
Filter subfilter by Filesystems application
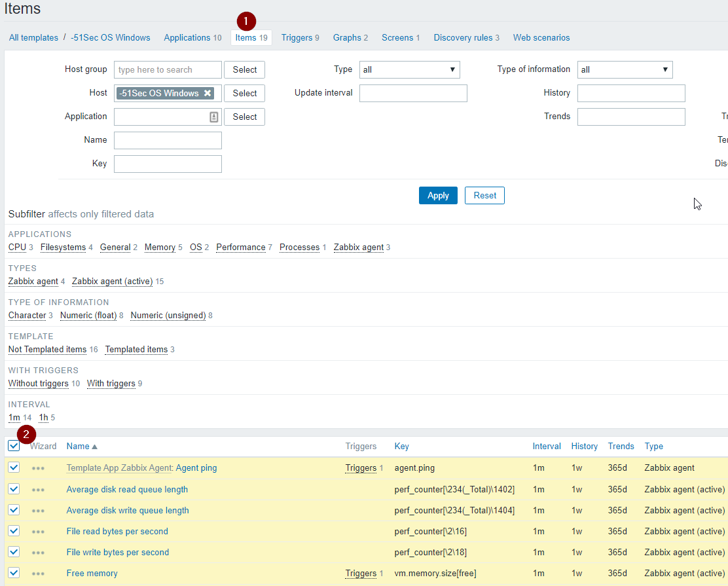[x=63, y=247]
